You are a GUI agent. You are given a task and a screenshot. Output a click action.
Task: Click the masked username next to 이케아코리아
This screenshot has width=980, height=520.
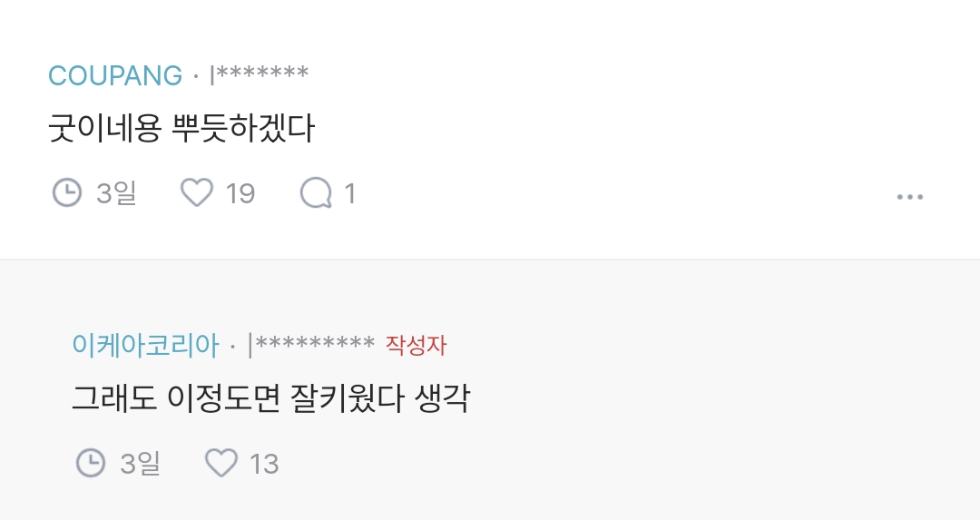311,345
